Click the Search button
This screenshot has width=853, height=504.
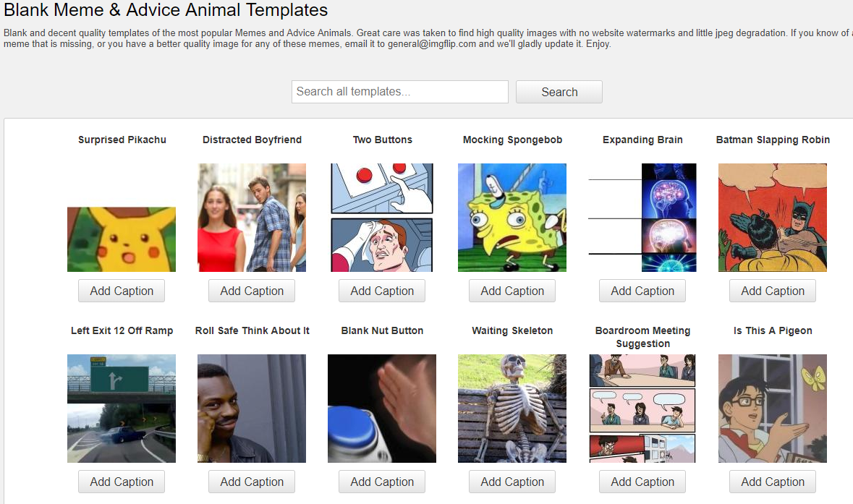point(559,92)
